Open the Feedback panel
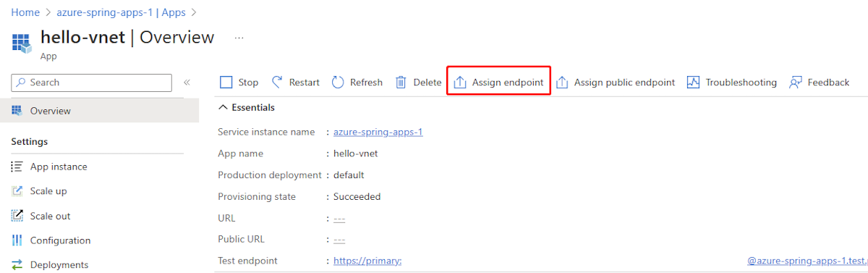Viewport: 868px width, 273px height. [x=820, y=83]
